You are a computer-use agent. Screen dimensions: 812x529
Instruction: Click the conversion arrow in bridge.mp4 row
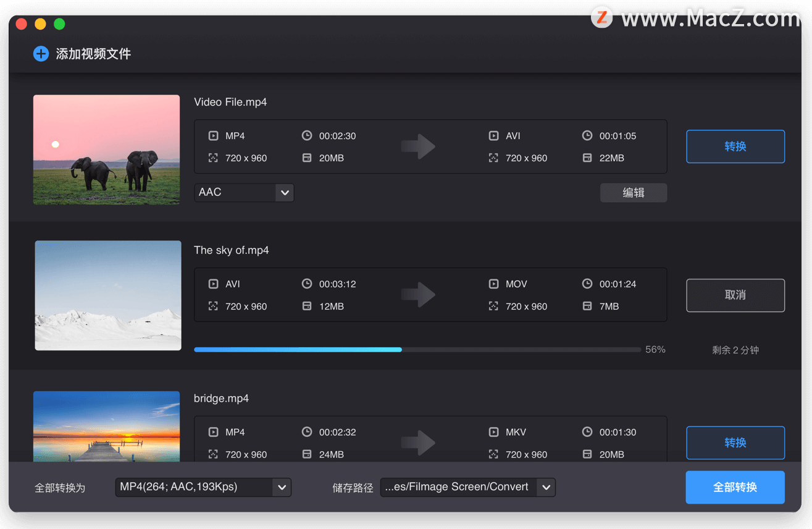point(418,443)
